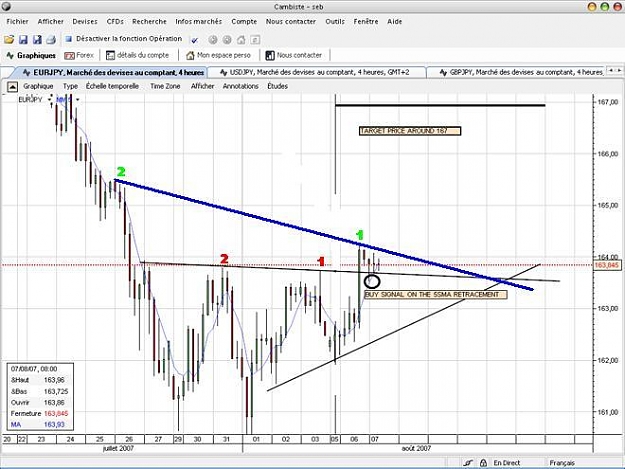The image size is (625, 469).
Task: Click the BUY SIGNAL ON THE SSMA annotation
Action: pyautogui.click(x=436, y=294)
